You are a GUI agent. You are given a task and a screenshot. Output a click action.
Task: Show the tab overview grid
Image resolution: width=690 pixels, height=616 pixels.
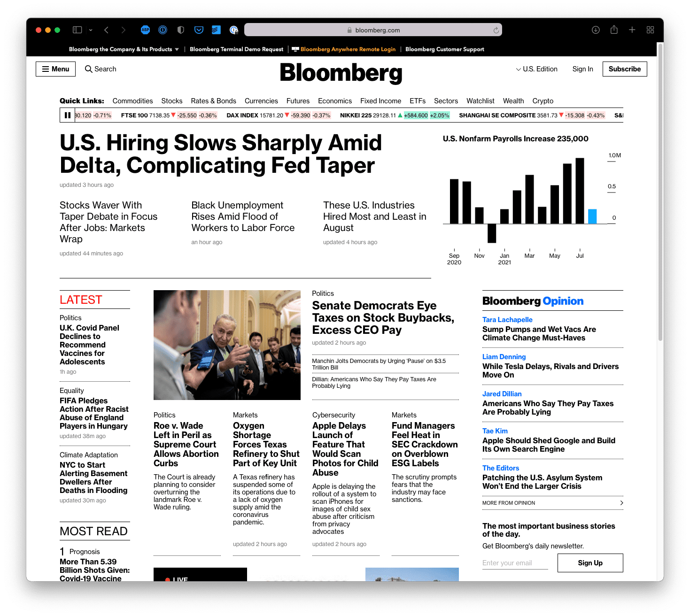650,30
